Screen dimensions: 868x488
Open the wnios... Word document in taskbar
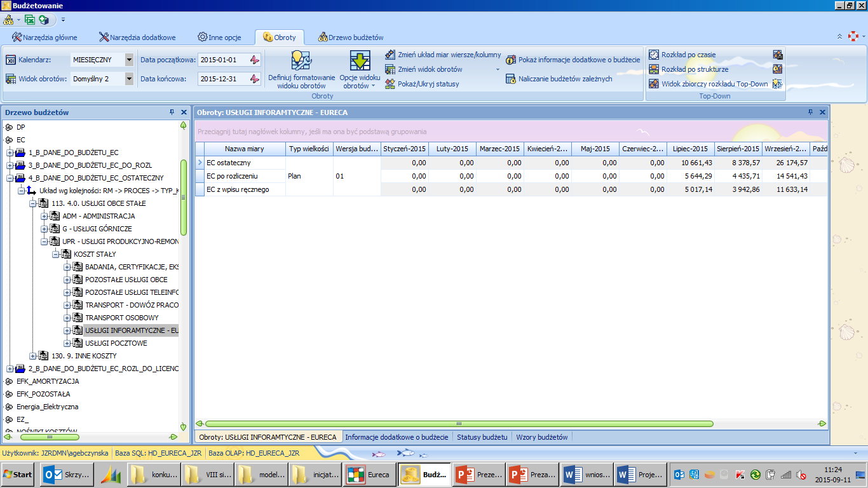point(587,475)
